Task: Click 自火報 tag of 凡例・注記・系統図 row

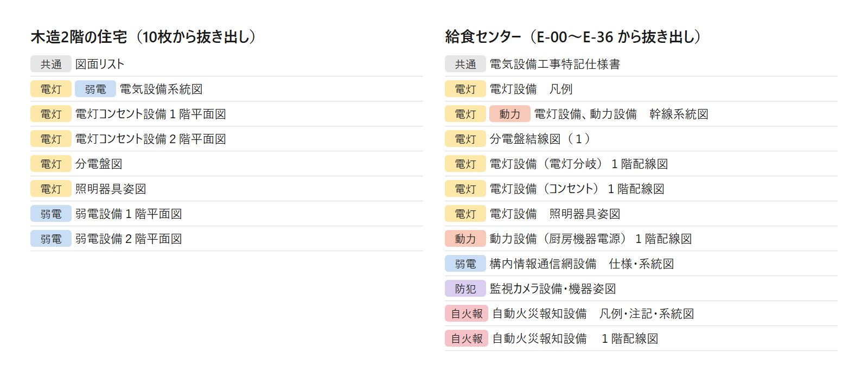Action: [467, 314]
